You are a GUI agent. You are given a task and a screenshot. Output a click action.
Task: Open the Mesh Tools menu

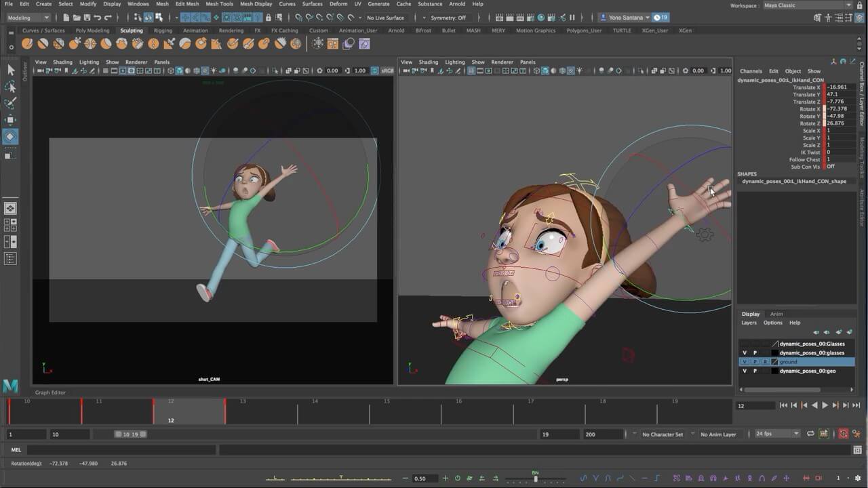[219, 4]
